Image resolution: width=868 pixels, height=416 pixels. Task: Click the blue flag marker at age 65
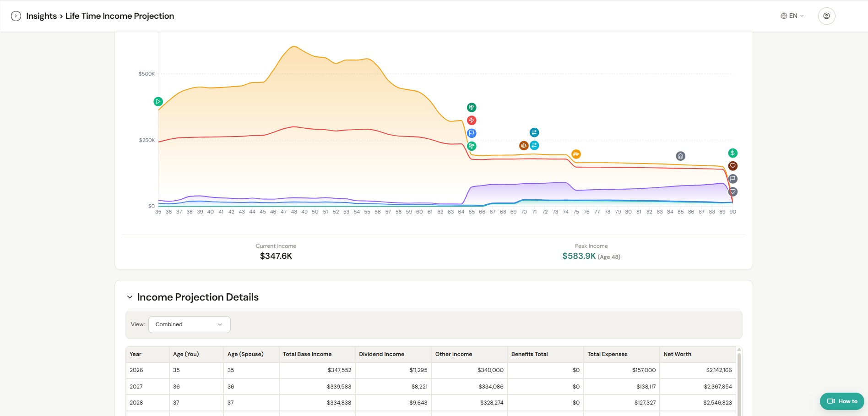point(472,133)
